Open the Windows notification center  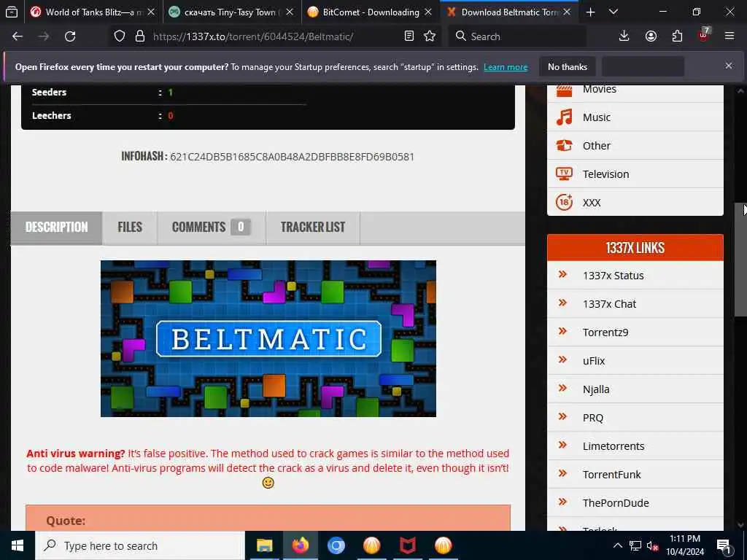(x=724, y=545)
